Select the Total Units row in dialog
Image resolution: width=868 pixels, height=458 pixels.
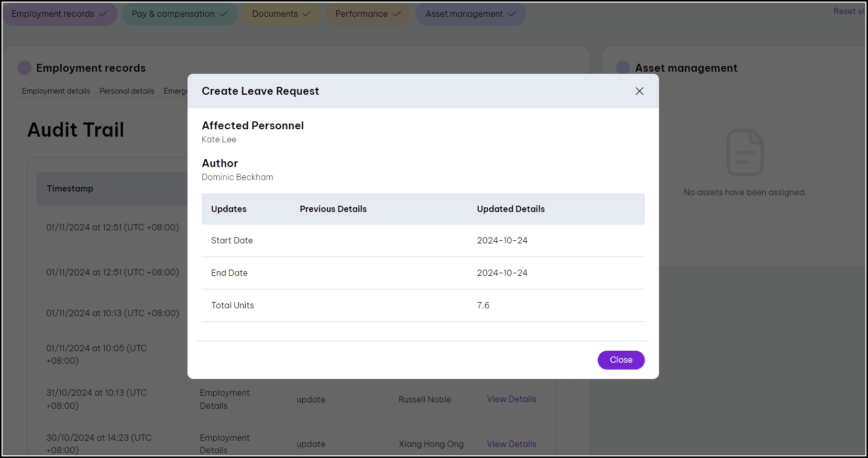[x=422, y=306]
